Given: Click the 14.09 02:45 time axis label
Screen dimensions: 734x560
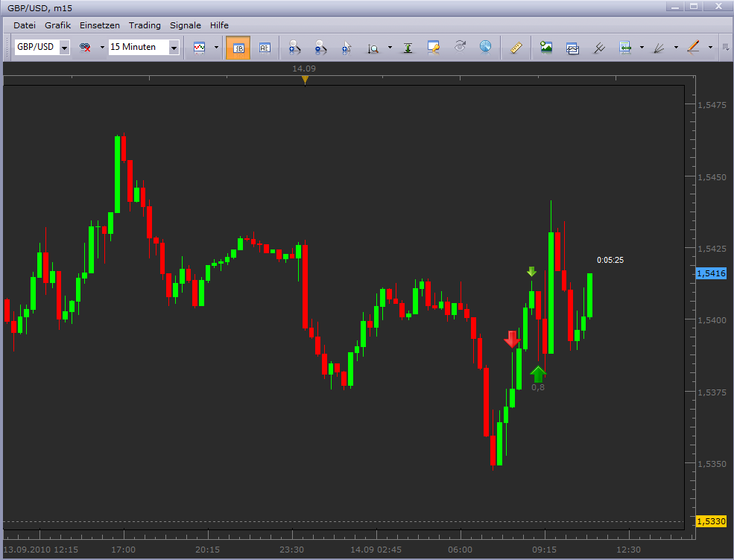Looking at the screenshot, I should (x=376, y=550).
